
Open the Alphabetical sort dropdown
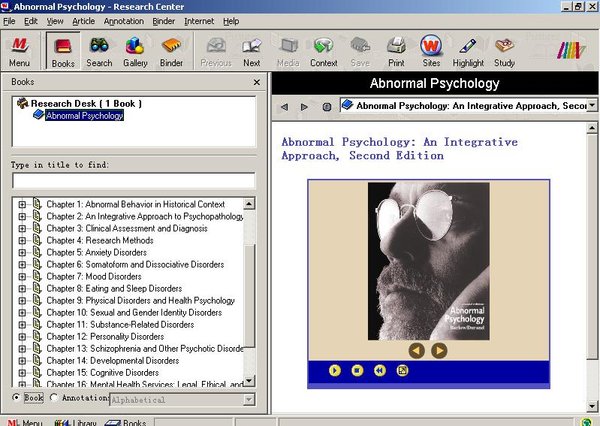point(250,399)
